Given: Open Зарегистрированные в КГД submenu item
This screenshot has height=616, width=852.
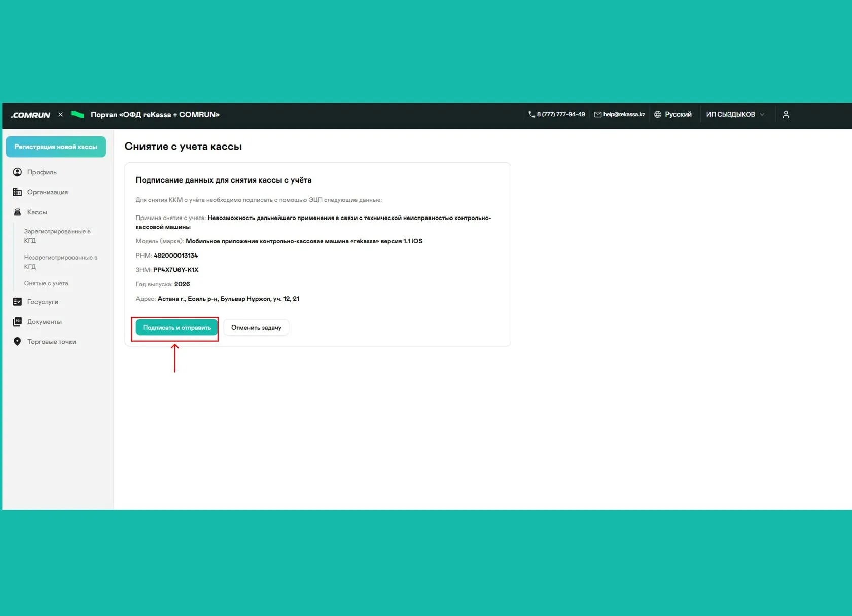Looking at the screenshot, I should 57,236.
